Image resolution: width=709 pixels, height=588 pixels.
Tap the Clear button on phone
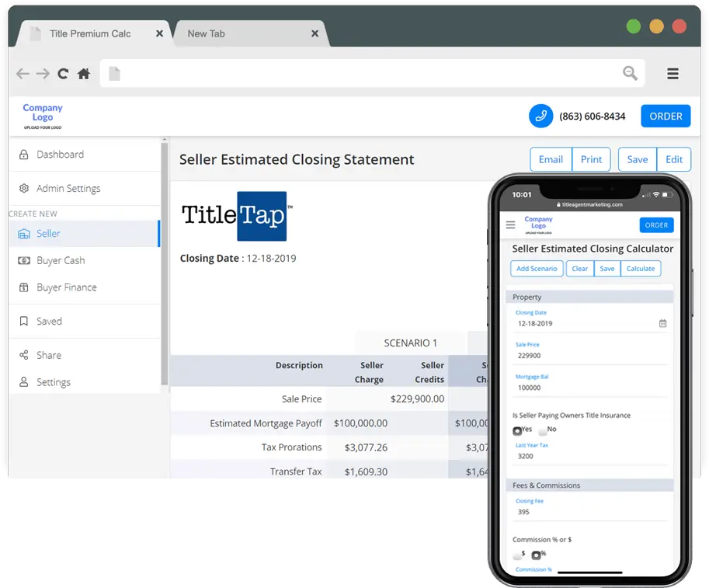click(579, 268)
